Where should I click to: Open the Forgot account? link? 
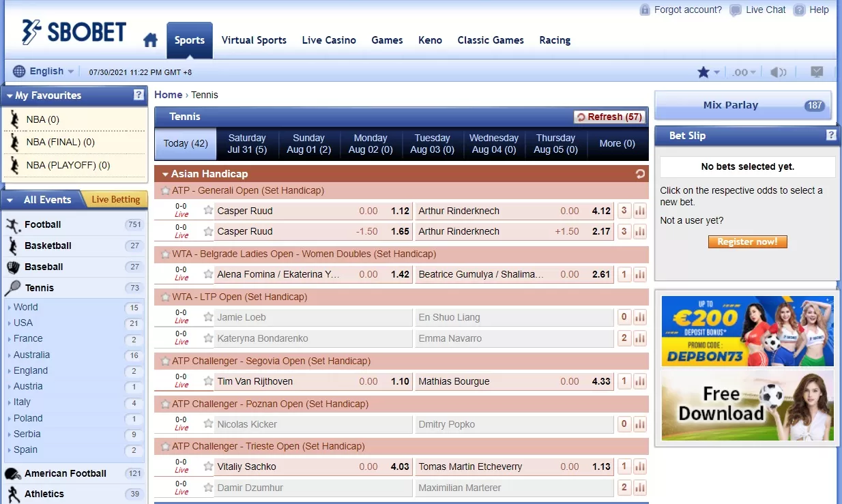(688, 10)
